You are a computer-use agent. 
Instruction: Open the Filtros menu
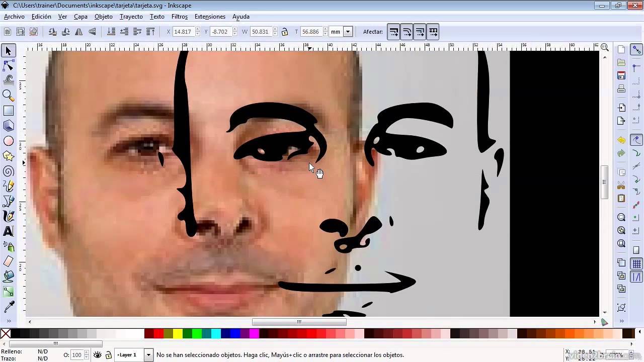[180, 17]
